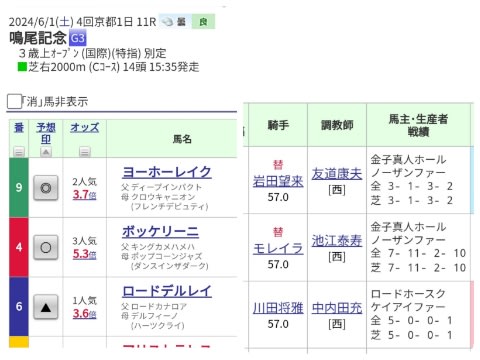Toggle the 「消」馬非表示 checkbox
Screen dimensions: 480x360
(14, 101)
